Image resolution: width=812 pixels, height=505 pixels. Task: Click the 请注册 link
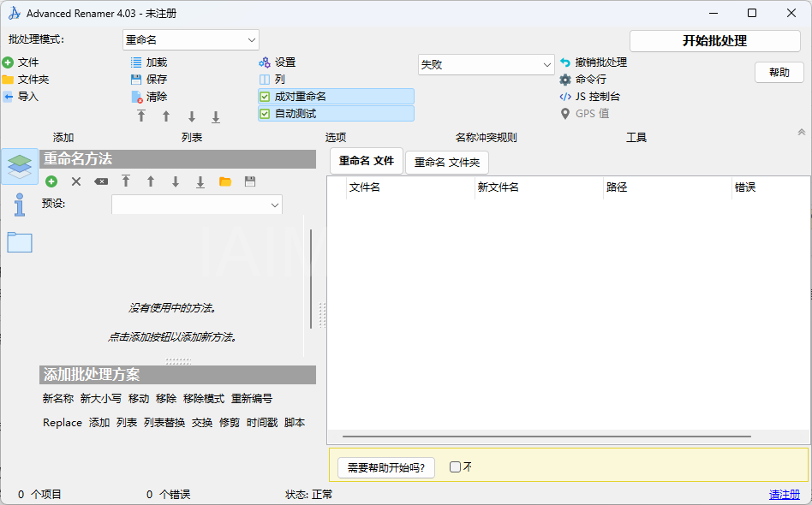(785, 495)
